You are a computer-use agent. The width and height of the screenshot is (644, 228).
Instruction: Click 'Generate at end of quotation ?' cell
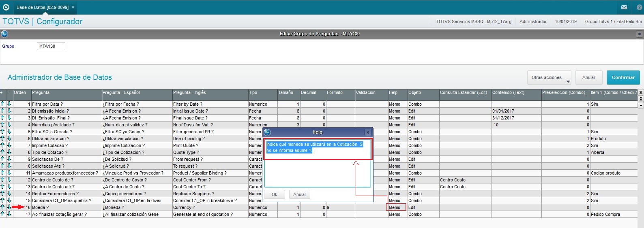(210, 214)
